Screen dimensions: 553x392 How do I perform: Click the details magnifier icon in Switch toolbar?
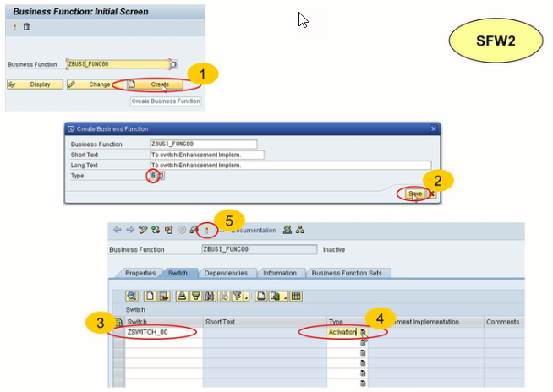coord(132,297)
